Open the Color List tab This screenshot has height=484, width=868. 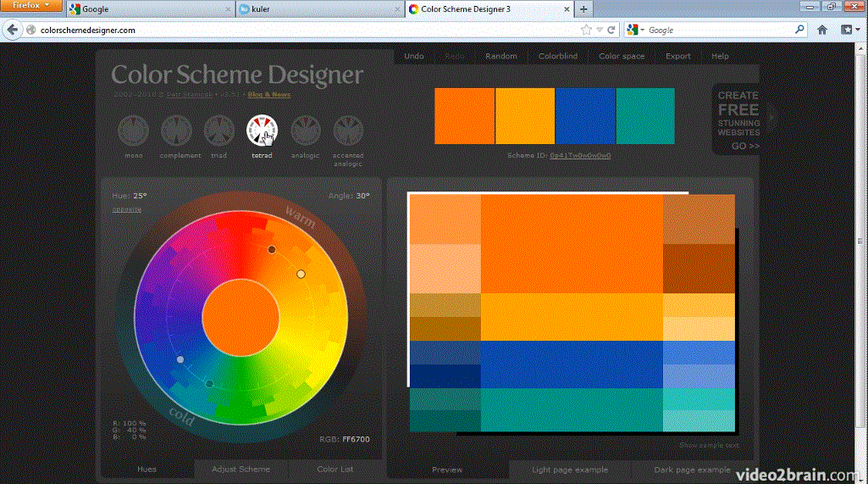click(x=334, y=469)
